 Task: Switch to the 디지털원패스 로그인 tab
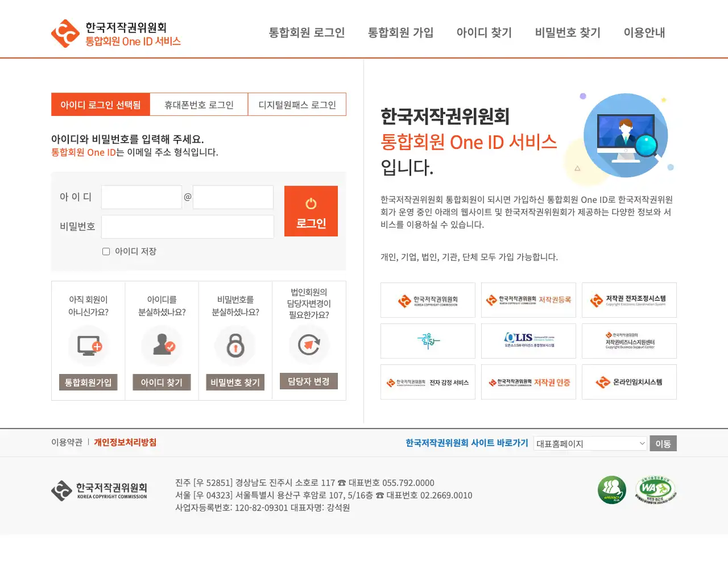pyautogui.click(x=297, y=105)
